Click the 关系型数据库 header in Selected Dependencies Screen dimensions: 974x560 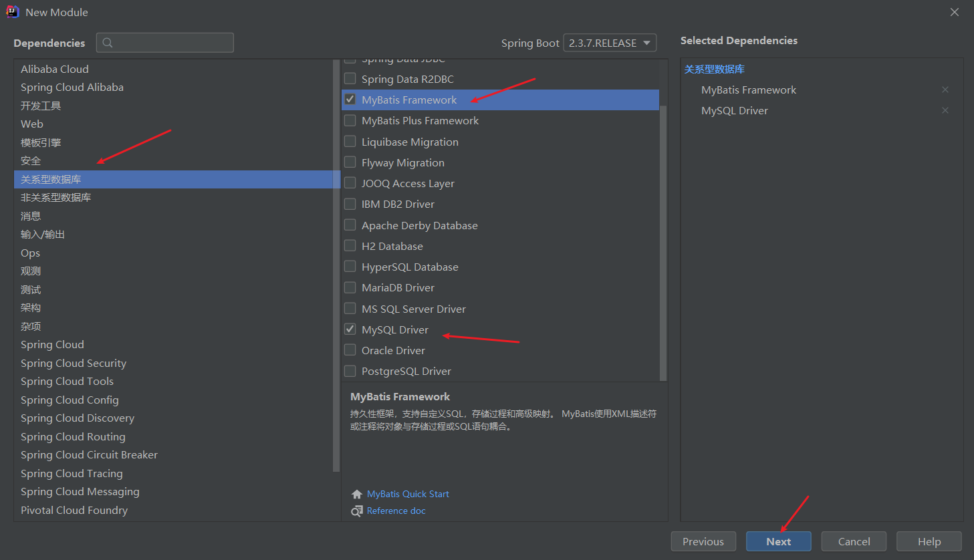tap(715, 69)
